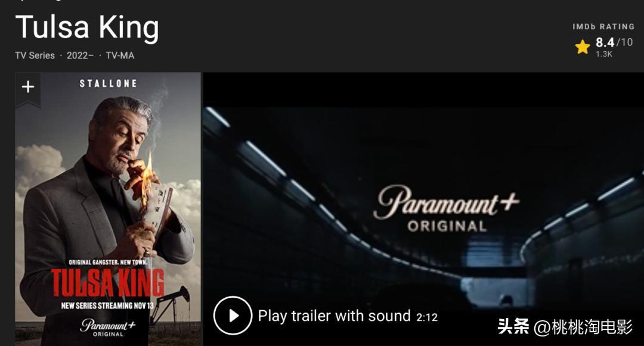This screenshot has height=346, width=644.
Task: Click the trailer video preview area
Action: point(423,209)
